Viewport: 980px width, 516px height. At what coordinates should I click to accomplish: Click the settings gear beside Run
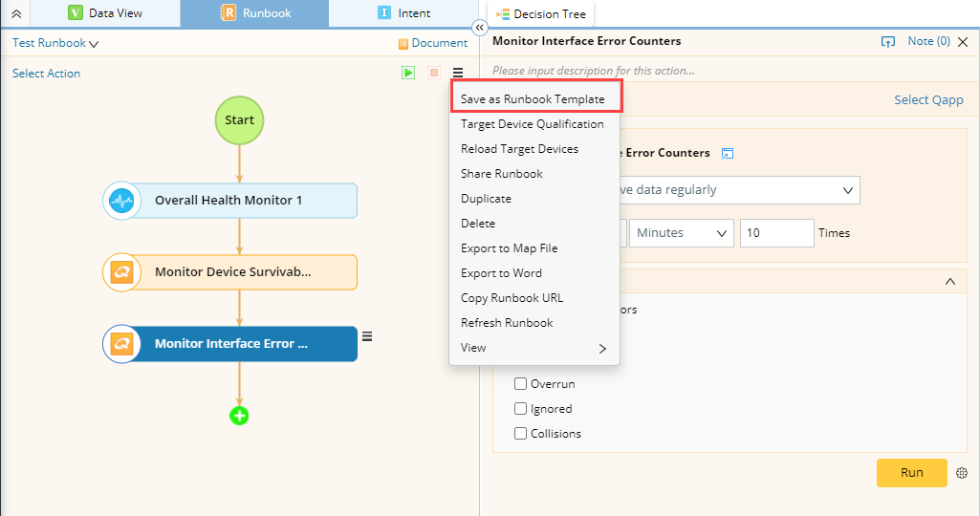coord(962,473)
